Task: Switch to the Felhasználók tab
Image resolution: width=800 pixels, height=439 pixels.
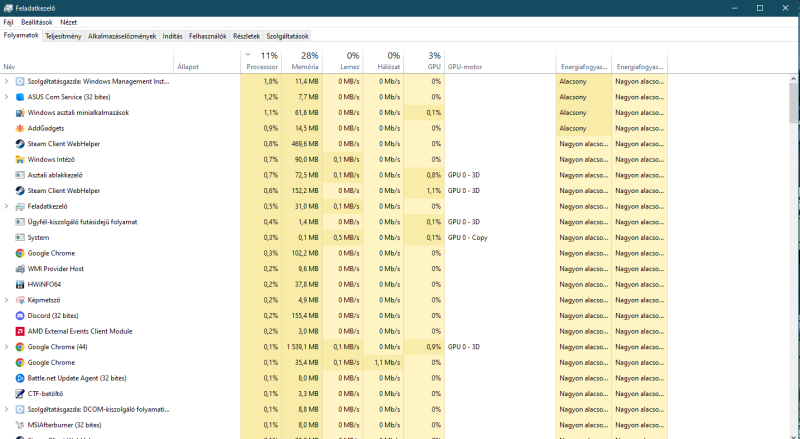Action: pyautogui.click(x=208, y=36)
